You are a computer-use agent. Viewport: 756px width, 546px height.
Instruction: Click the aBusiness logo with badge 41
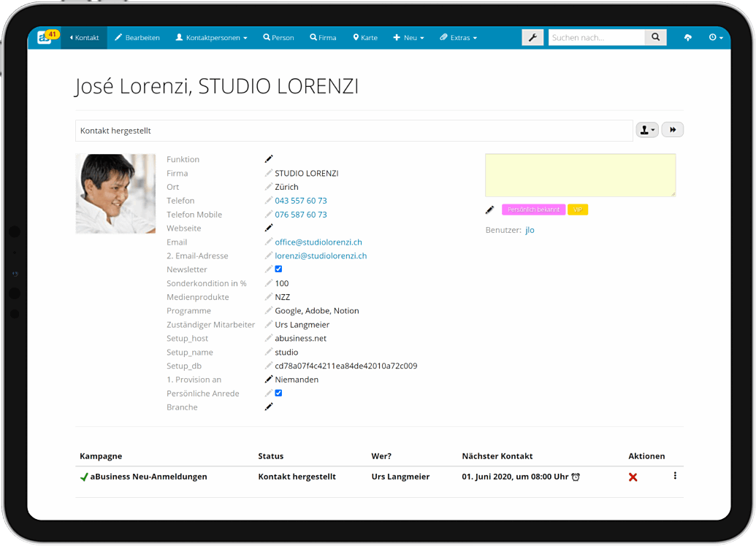coord(46,37)
